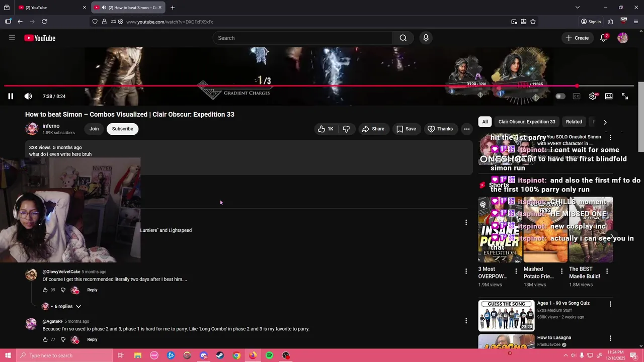Go back in browser history

coord(20,22)
